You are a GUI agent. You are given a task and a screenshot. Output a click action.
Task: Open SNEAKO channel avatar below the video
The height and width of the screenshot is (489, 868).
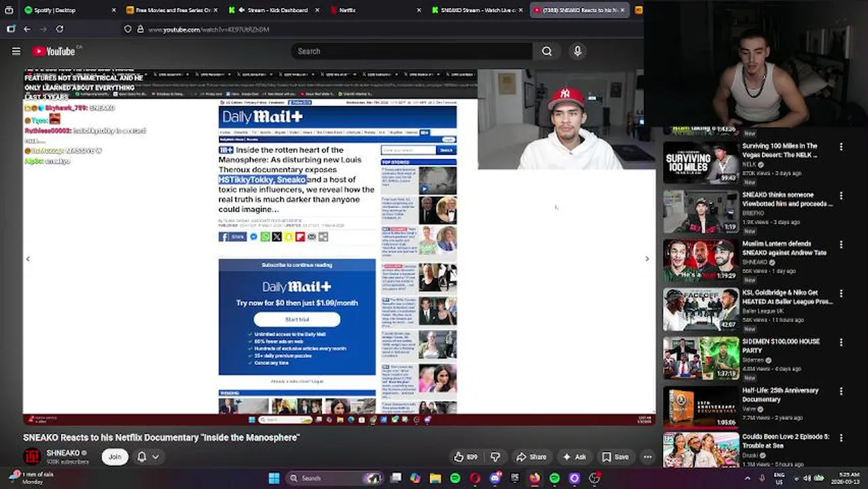click(x=32, y=456)
